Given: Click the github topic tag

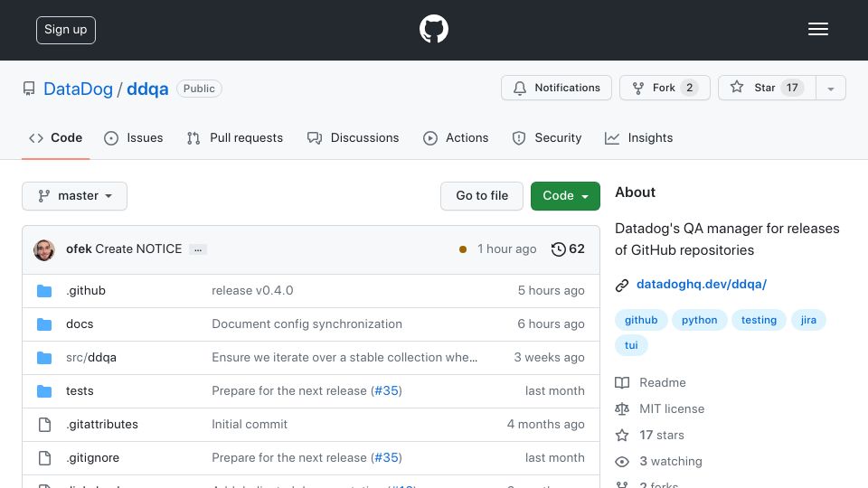Looking at the screenshot, I should coord(641,320).
